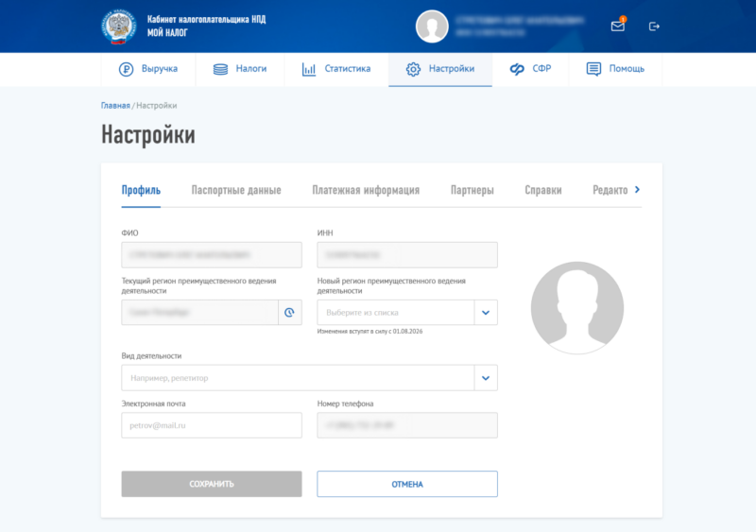Click the ОТМЕНА button
The width and height of the screenshot is (756, 532).
tap(407, 484)
